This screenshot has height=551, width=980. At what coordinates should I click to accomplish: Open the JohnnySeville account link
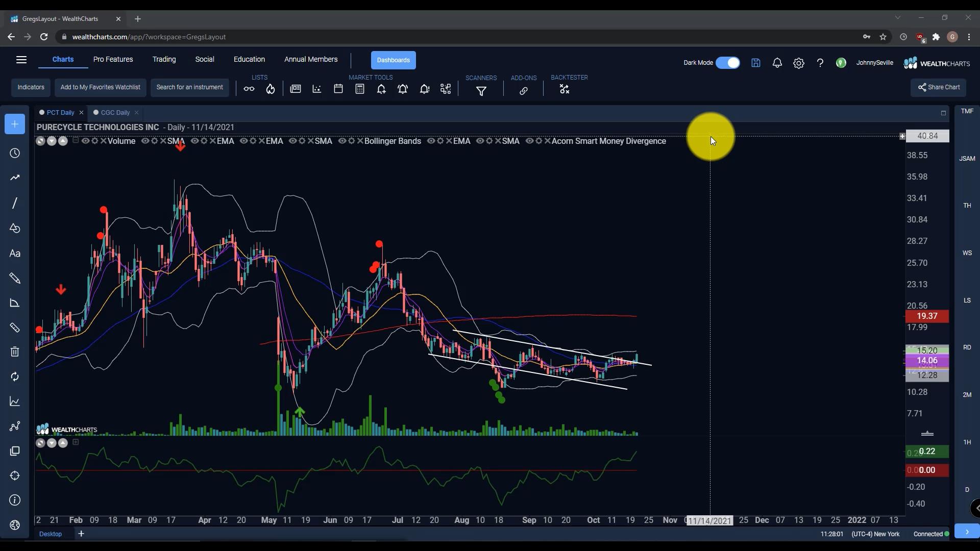pos(874,63)
